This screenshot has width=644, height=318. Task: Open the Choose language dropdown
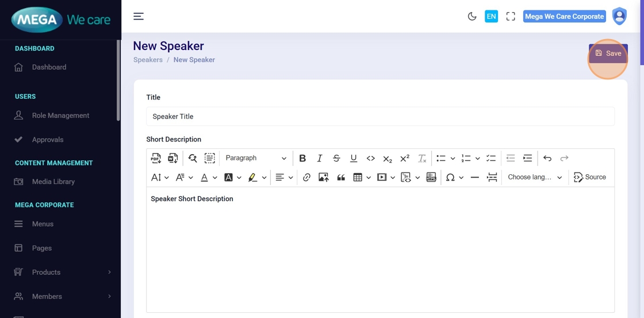534,177
